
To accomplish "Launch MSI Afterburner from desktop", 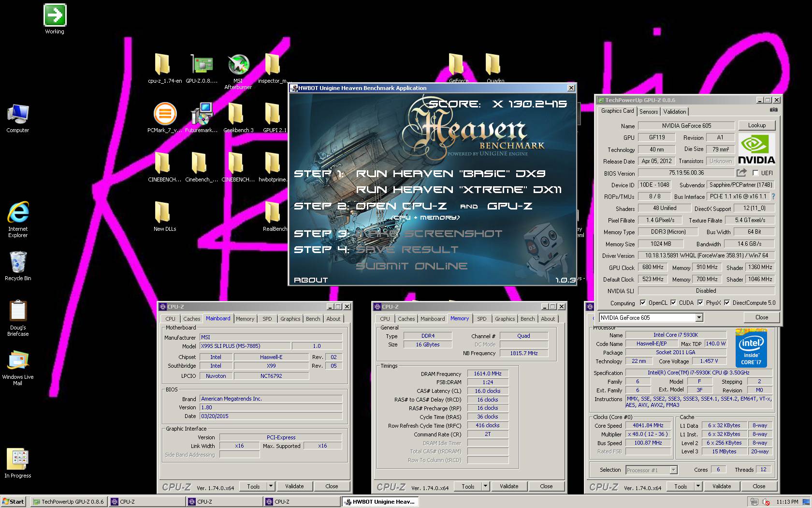I will coord(238,64).
